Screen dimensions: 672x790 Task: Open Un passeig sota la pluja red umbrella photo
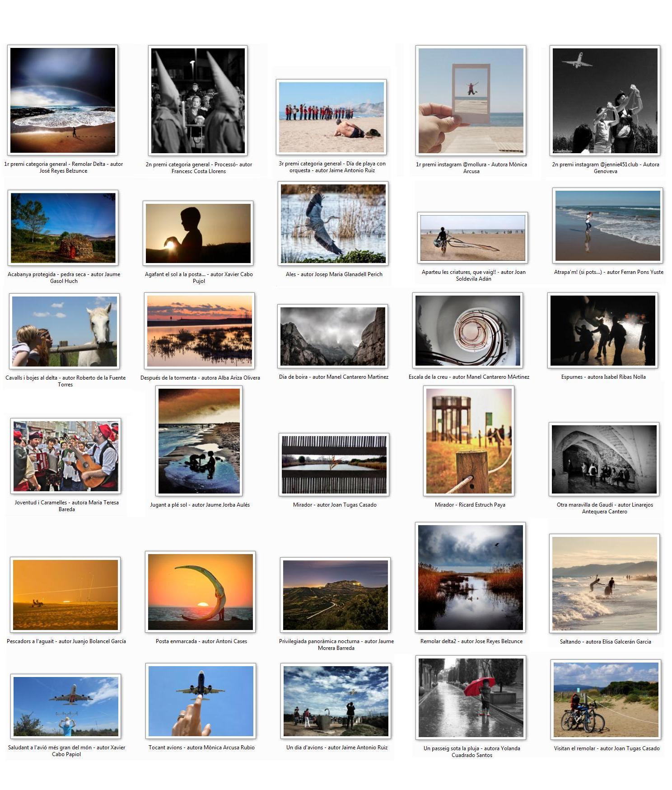point(471,698)
